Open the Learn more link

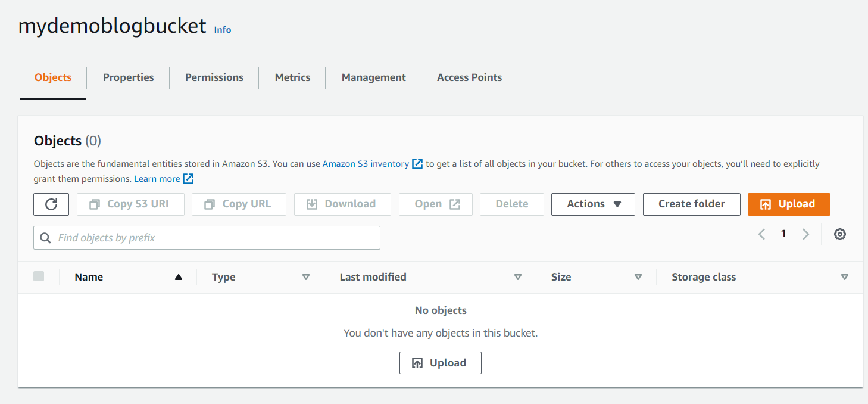tap(157, 179)
